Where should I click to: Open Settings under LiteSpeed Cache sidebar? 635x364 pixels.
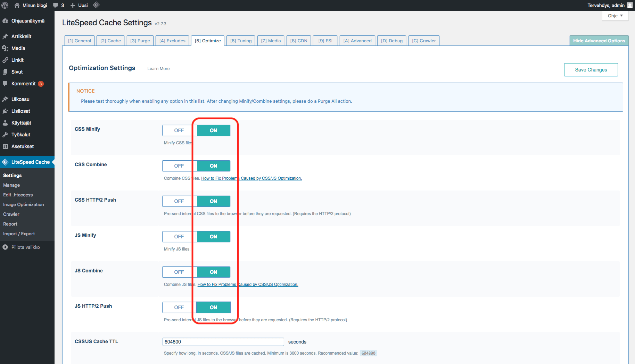tap(12, 176)
